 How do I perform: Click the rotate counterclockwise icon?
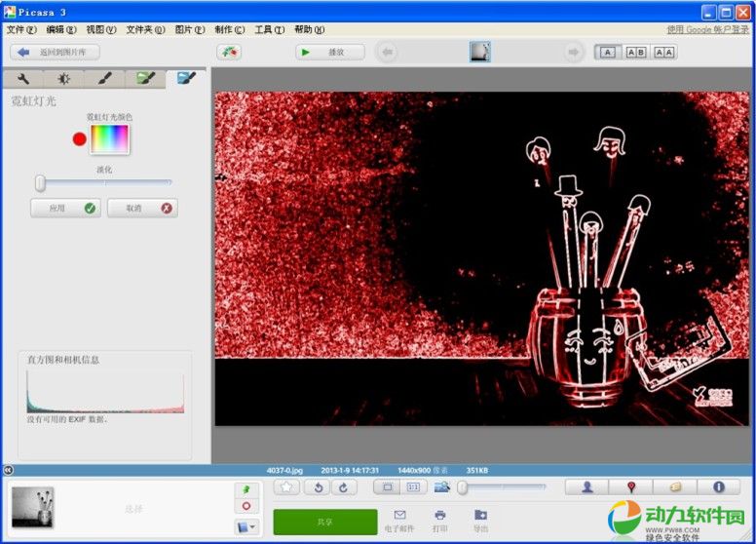point(318,486)
